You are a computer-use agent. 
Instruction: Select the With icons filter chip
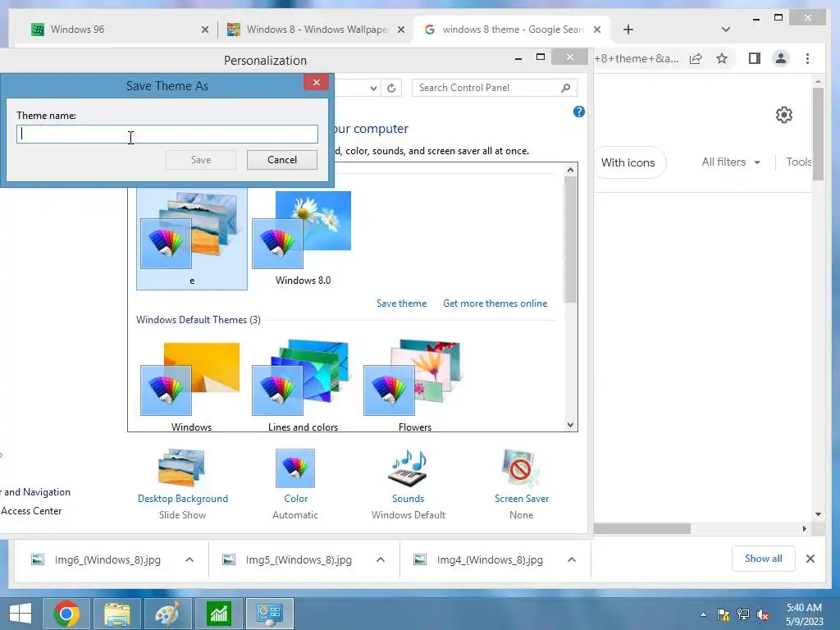tap(629, 162)
